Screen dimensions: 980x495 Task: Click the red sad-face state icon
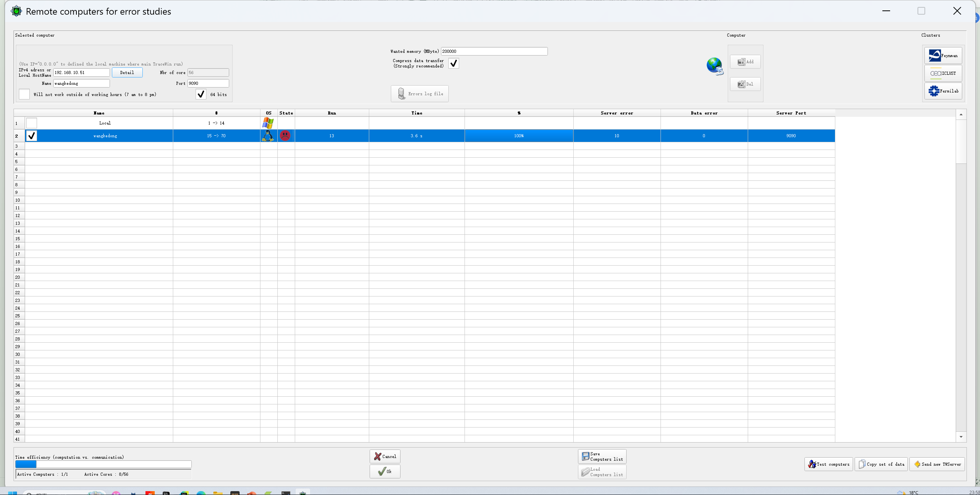285,136
